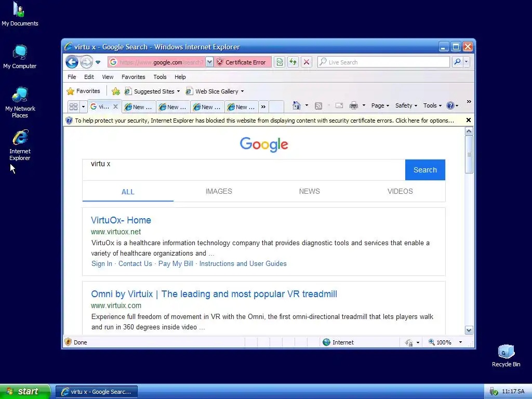Click the blue Search button
The height and width of the screenshot is (399, 532).
point(425,170)
